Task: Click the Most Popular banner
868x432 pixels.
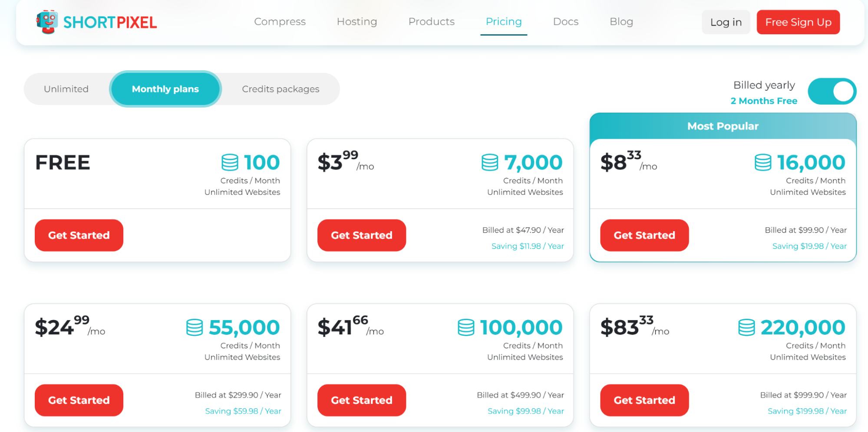Action: point(723,126)
